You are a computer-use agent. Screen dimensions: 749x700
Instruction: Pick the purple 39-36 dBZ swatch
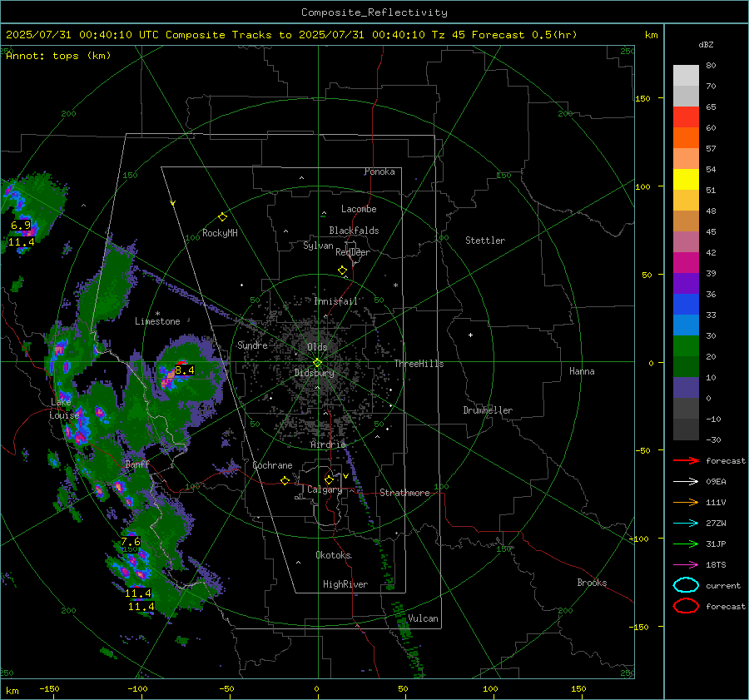pyautogui.click(x=686, y=284)
